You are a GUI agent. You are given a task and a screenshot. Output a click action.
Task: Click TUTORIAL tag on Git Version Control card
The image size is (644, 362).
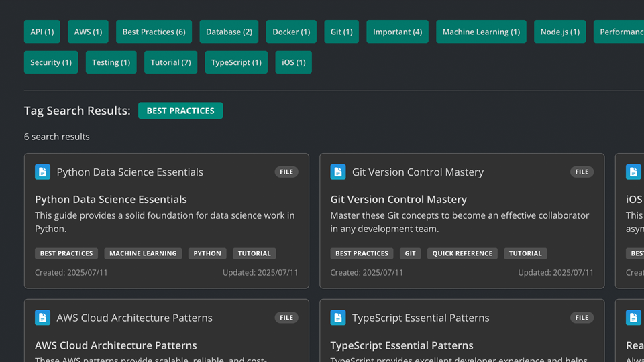point(525,253)
